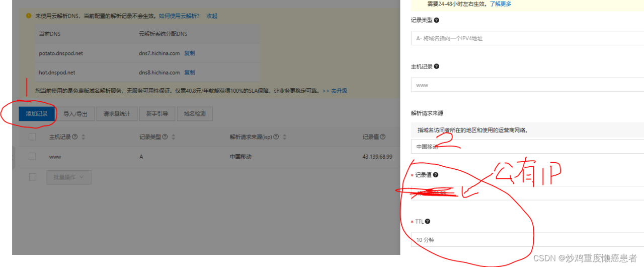Sort by the 主机记录 column arrows
This screenshot has width=644, height=267.
[x=84, y=137]
